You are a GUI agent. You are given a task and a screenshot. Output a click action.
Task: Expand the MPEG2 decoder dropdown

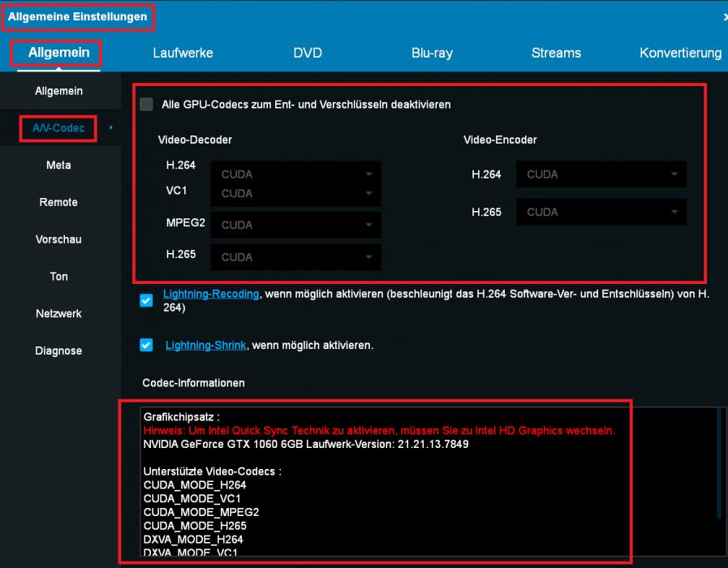click(295, 225)
